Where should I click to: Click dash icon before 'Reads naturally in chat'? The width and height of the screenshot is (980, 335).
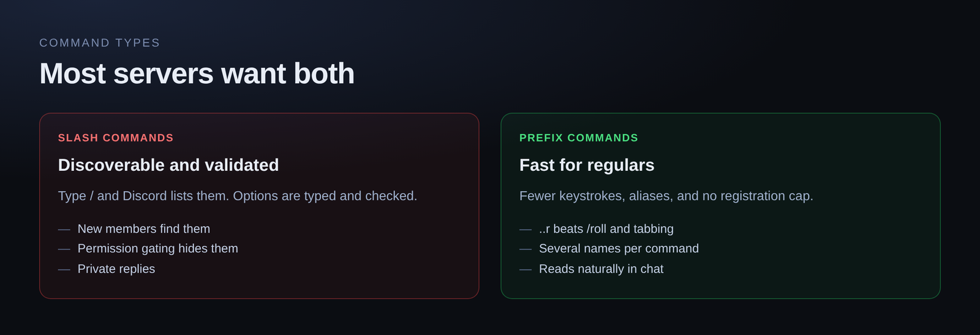tap(526, 269)
